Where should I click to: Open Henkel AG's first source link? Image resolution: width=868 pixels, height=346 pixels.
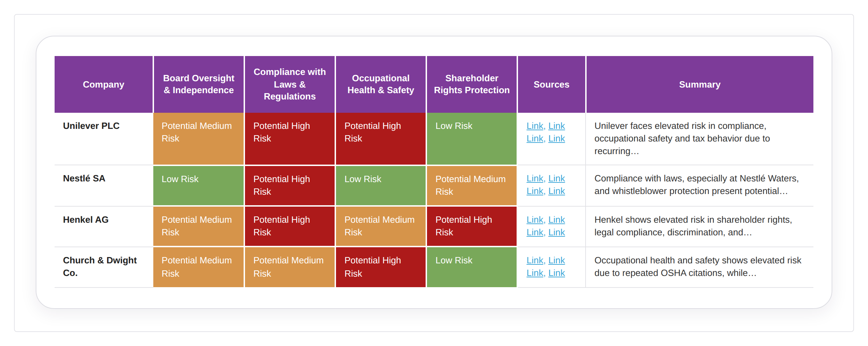click(x=535, y=220)
